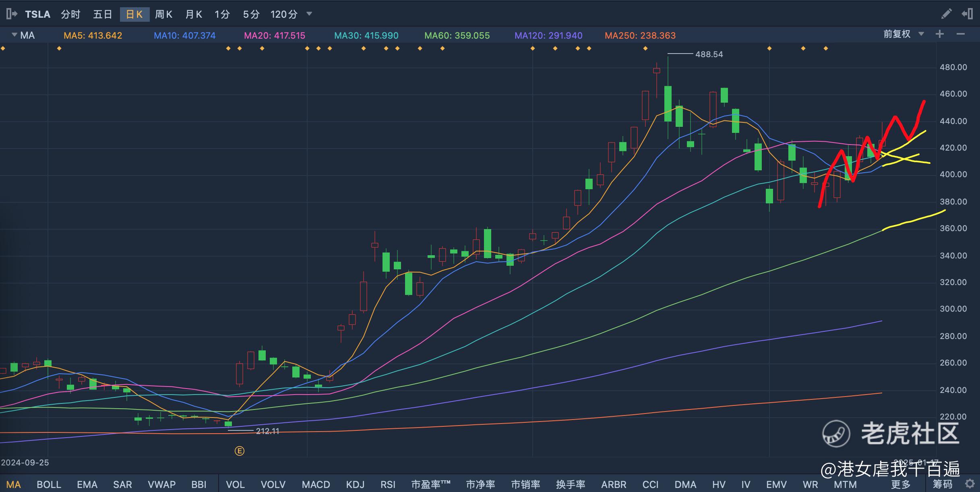
Task: Open 更多 more indicators list
Action: pos(901,484)
